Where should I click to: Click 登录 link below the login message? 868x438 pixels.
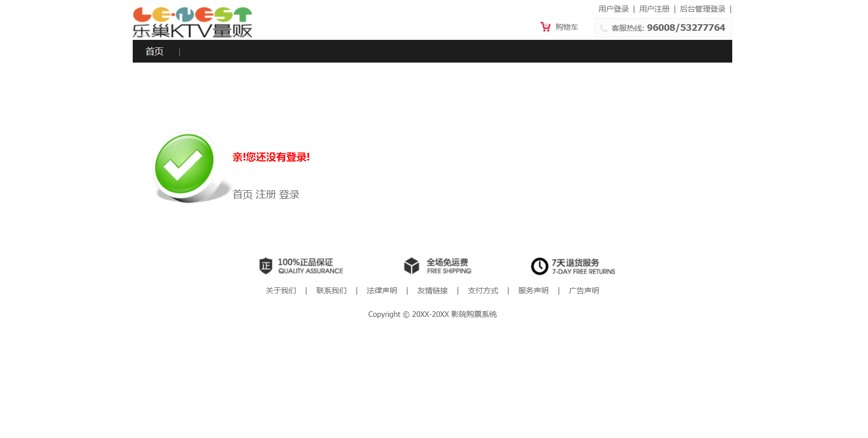point(289,194)
